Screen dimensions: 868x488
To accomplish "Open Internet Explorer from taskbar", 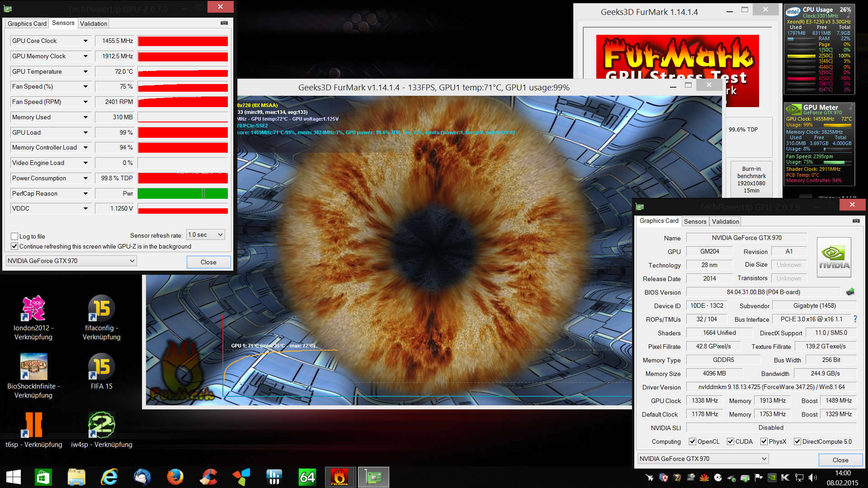I will 109,477.
